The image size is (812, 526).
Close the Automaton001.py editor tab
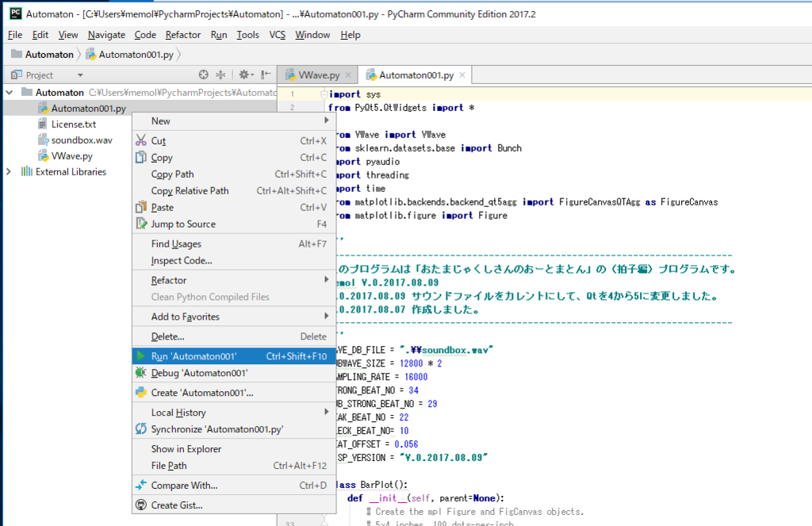462,75
